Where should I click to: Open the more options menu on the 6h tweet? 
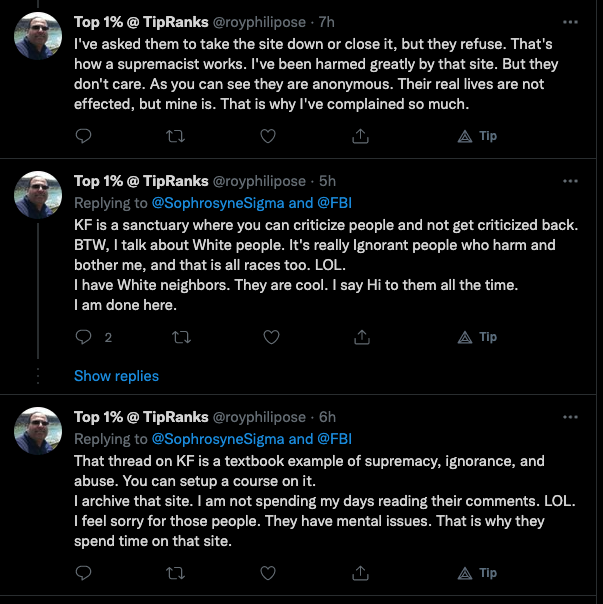click(x=570, y=417)
